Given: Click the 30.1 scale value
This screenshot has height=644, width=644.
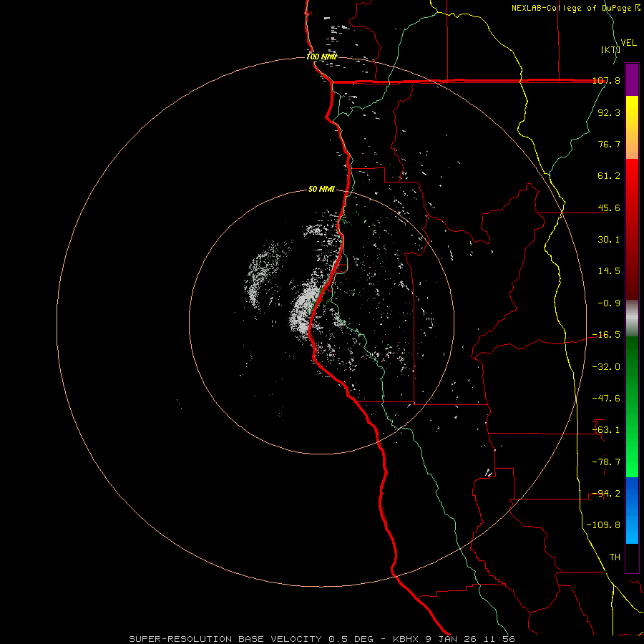Looking at the screenshot, I should click(x=609, y=240).
